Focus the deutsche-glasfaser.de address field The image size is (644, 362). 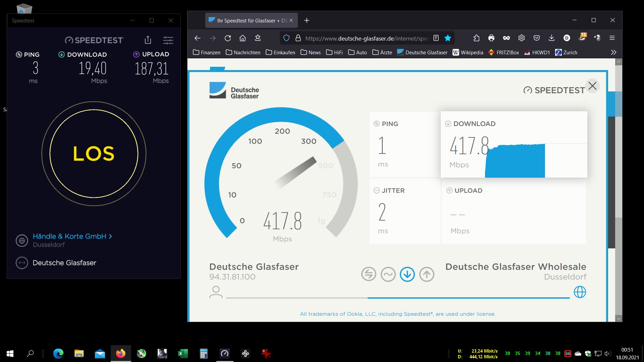[367, 38]
